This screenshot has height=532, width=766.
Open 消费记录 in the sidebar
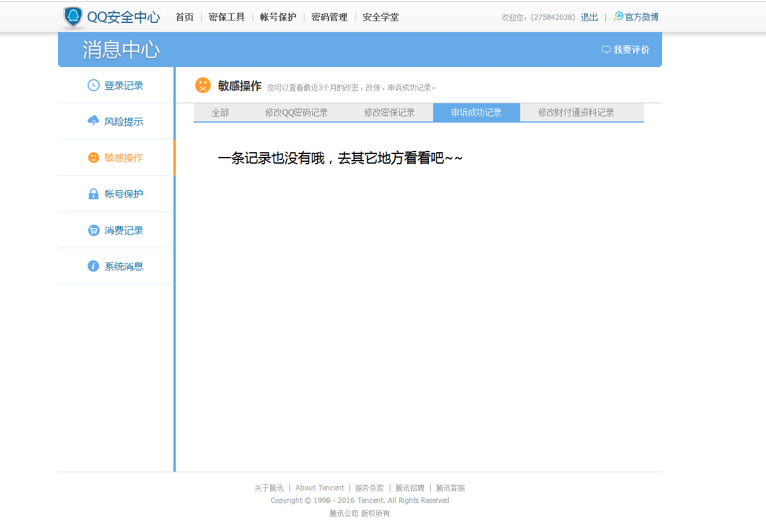pyautogui.click(x=124, y=230)
